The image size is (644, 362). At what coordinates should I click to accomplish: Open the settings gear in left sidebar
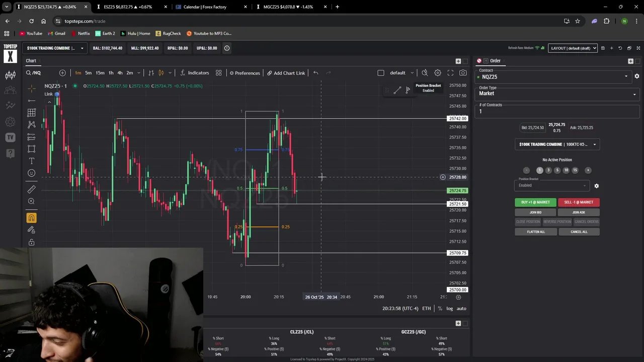[10, 122]
